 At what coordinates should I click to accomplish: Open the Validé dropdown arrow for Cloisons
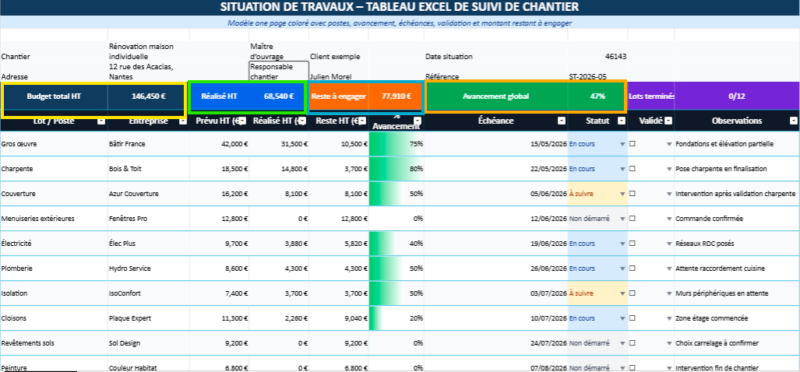(669, 318)
